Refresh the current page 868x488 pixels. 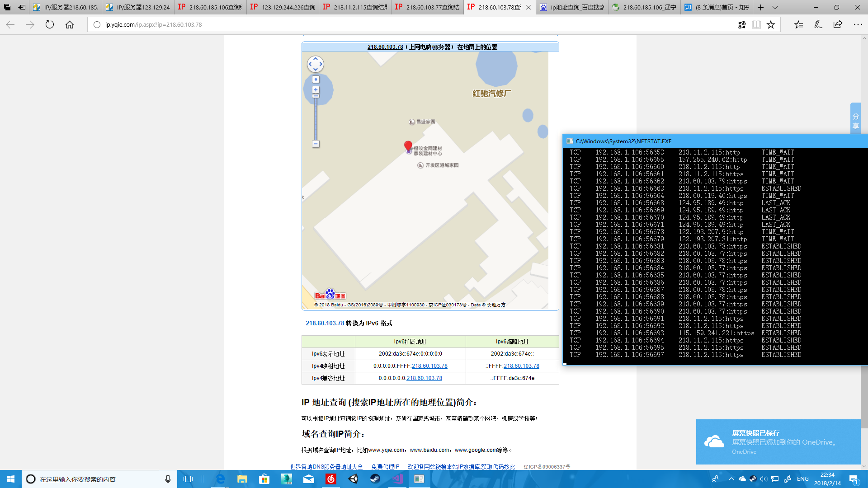click(x=50, y=25)
